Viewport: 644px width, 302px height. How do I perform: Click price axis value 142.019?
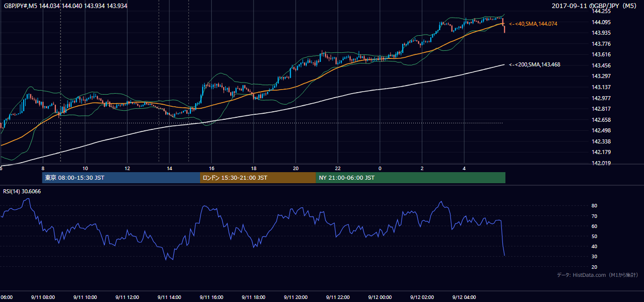601,163
